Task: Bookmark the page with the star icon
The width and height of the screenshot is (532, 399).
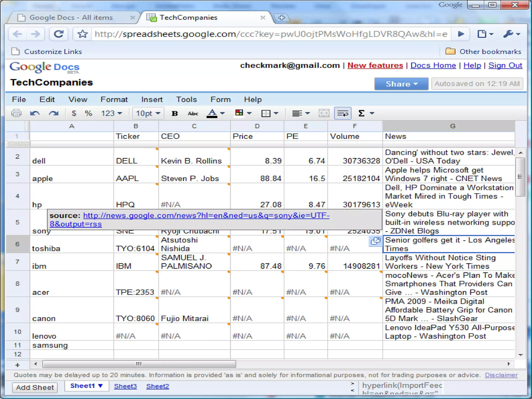Action: pyautogui.click(x=83, y=34)
